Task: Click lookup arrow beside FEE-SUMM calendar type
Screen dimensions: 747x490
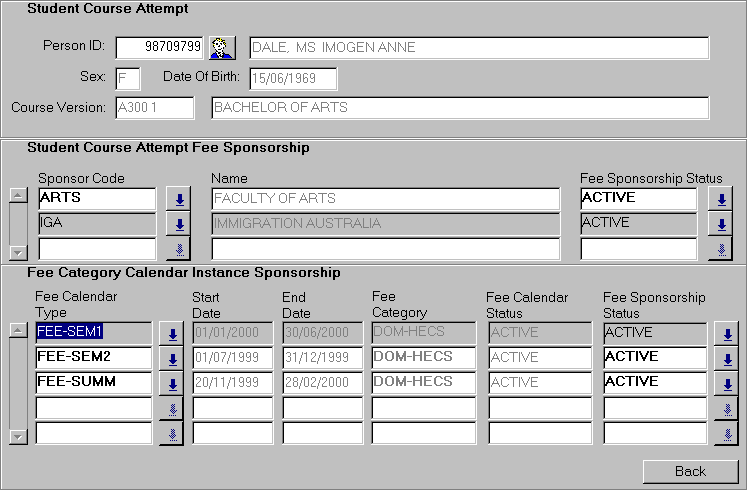Action: click(x=171, y=384)
